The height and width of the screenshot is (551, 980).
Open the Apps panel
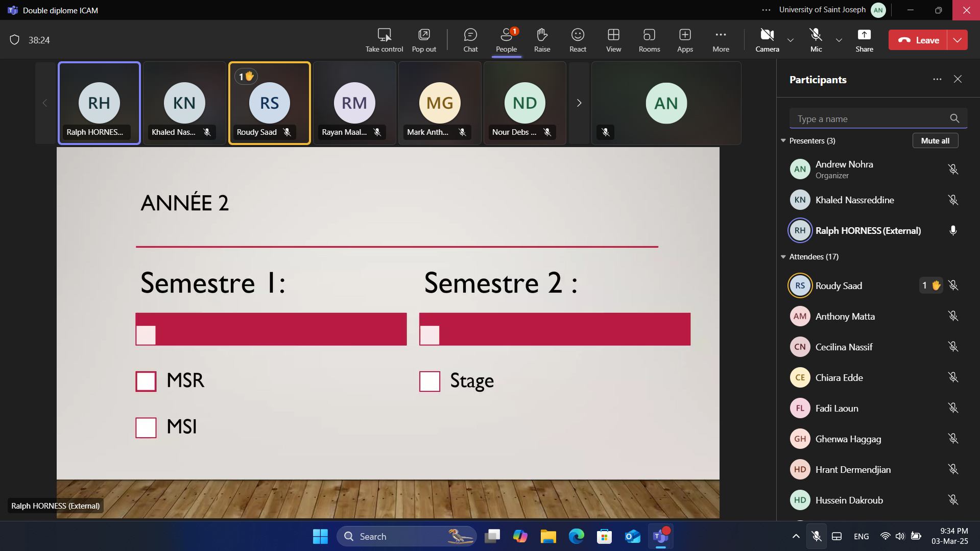tap(685, 40)
